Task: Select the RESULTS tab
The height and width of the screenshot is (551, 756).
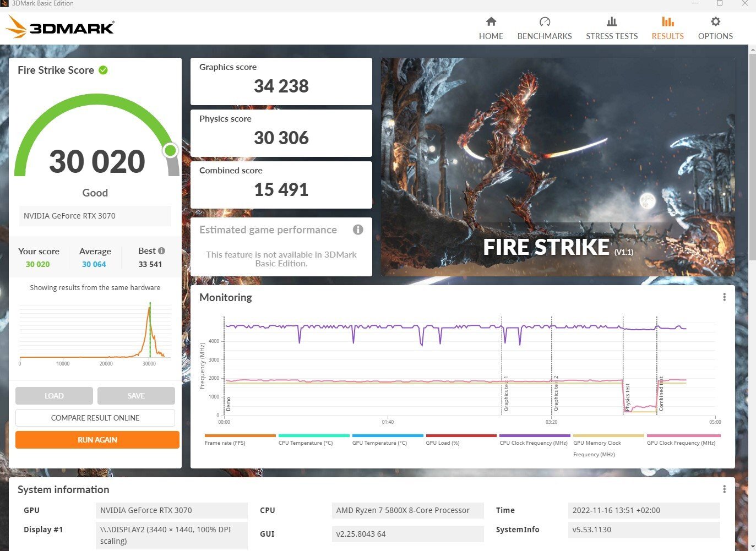Action: 667,29
